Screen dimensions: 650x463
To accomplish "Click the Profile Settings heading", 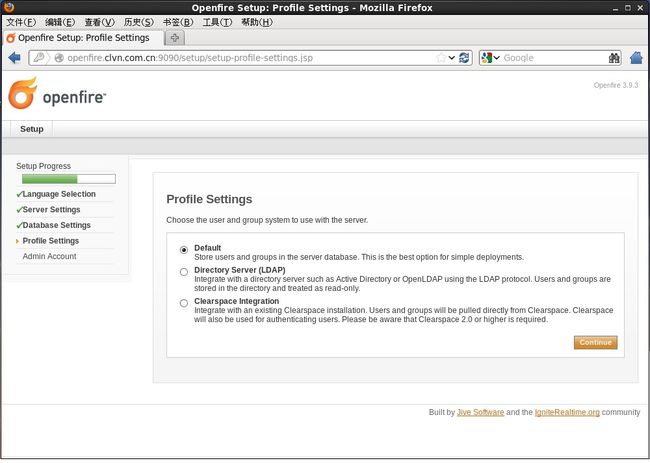I will (209, 199).
